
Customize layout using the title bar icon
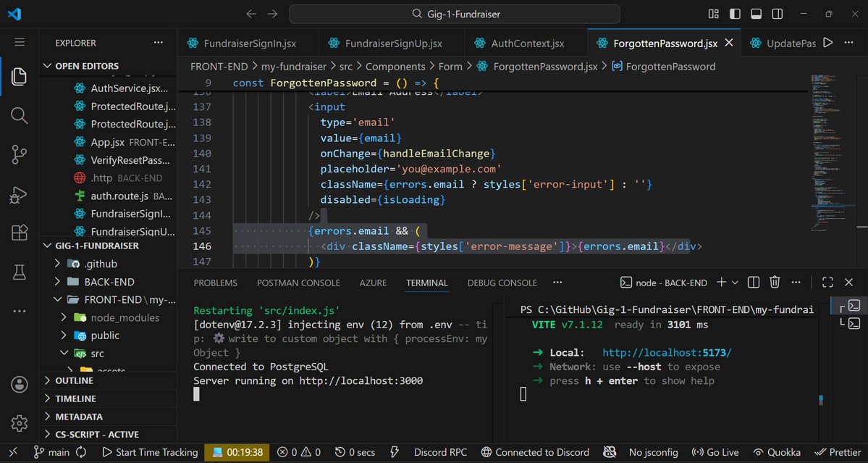coord(714,14)
